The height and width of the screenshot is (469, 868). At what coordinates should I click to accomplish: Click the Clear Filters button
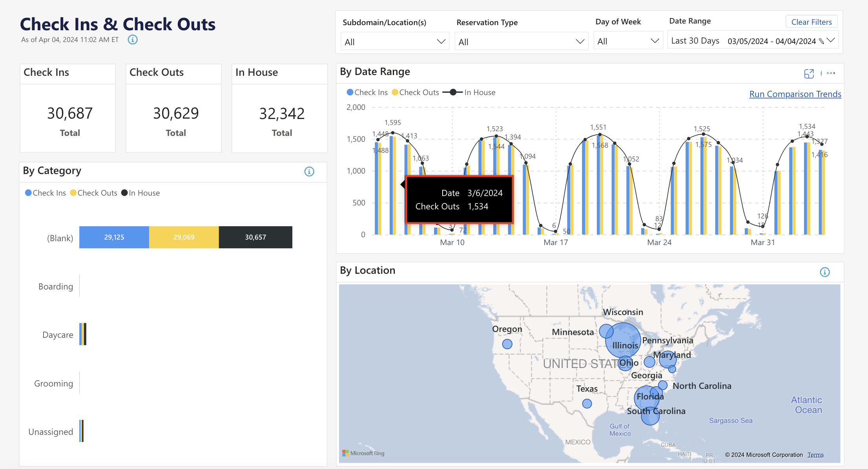811,22
